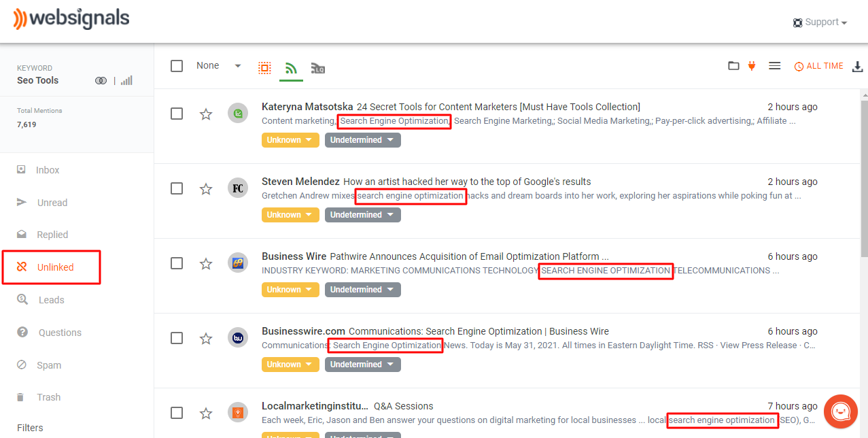The height and width of the screenshot is (438, 868).
Task: Select the green RSS feed tab icon
Action: click(x=291, y=67)
